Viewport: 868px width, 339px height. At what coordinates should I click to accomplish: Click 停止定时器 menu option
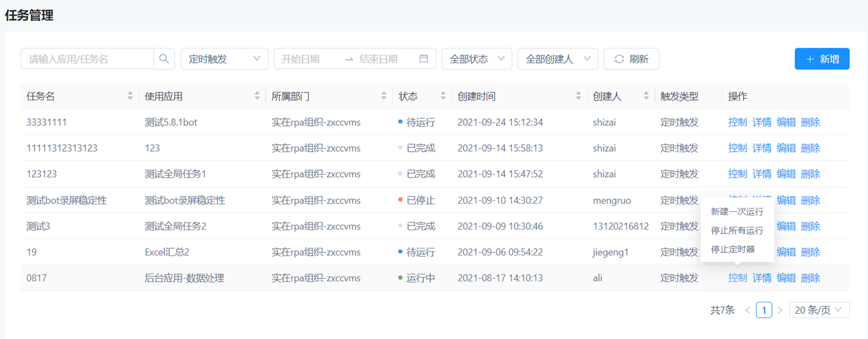tap(733, 249)
